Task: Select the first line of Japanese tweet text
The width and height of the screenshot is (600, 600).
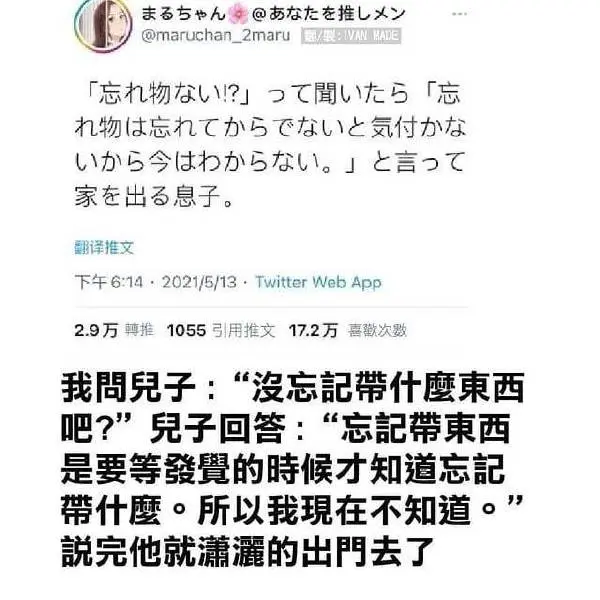Action: [x=272, y=94]
